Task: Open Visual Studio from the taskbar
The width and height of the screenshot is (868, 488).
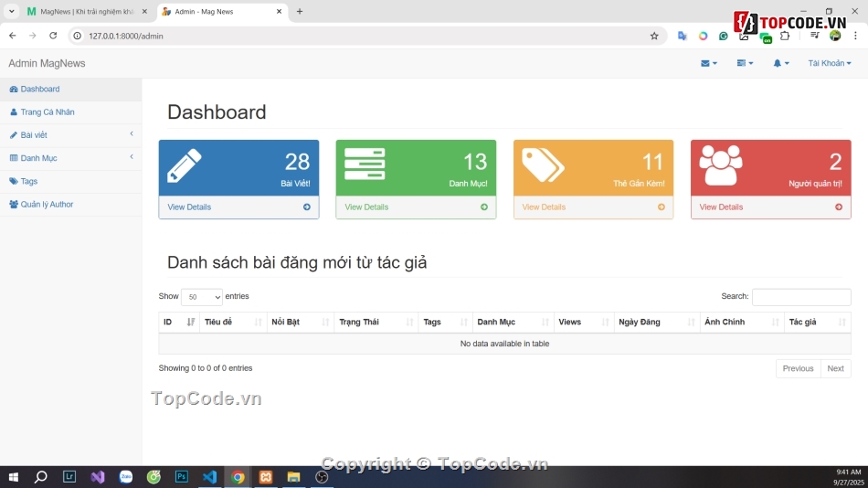Action: click(98, 477)
